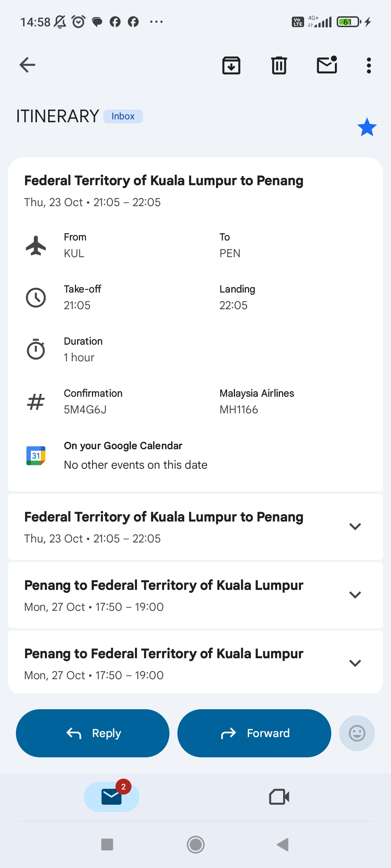
Task: Switch to the Mail tab
Action: click(x=112, y=797)
